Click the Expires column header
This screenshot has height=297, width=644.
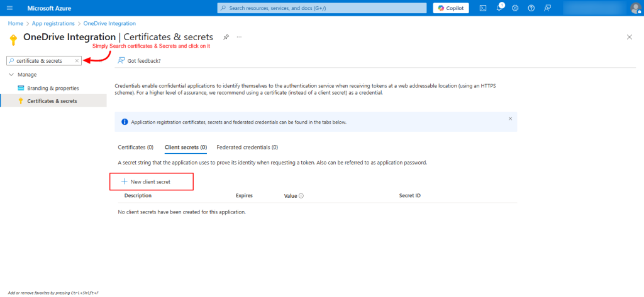click(245, 196)
